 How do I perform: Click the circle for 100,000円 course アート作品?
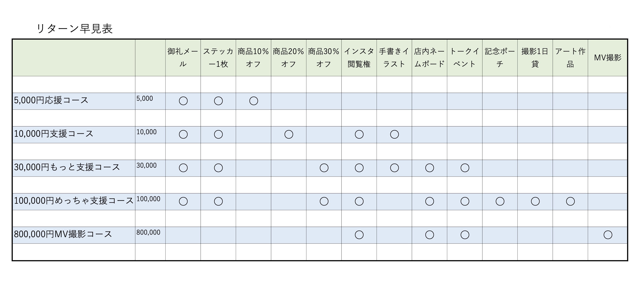(570, 201)
